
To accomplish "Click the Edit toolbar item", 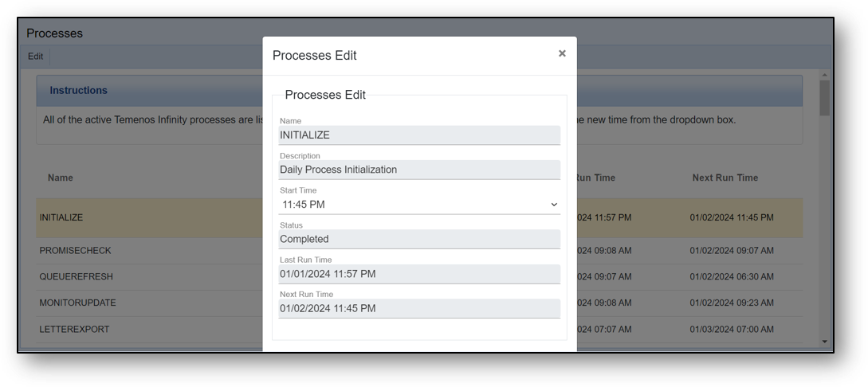I will (x=35, y=57).
